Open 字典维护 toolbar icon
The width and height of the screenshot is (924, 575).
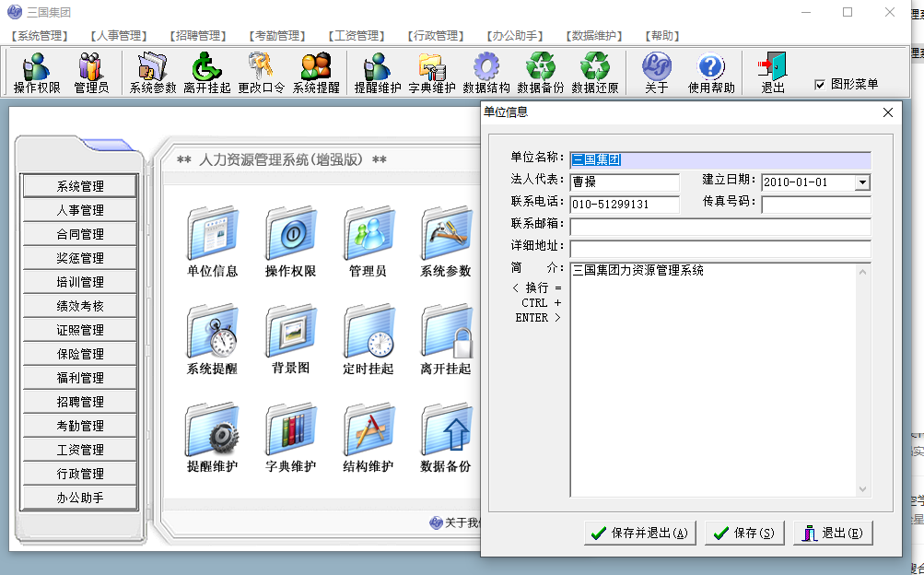431,73
